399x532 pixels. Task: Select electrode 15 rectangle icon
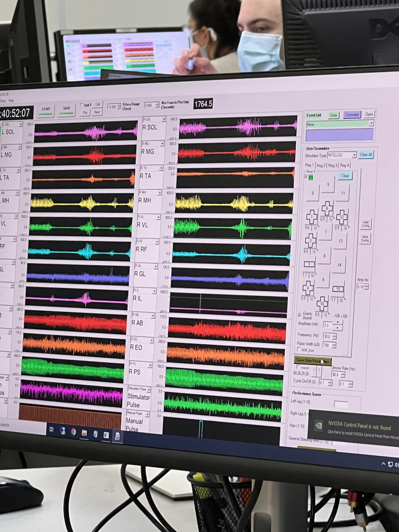(338, 289)
